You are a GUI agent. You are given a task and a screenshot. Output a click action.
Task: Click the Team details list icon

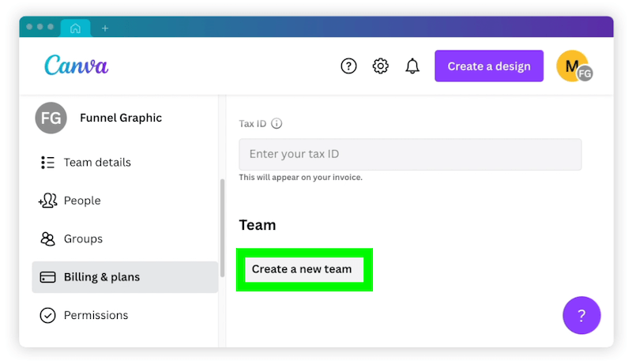(x=47, y=163)
